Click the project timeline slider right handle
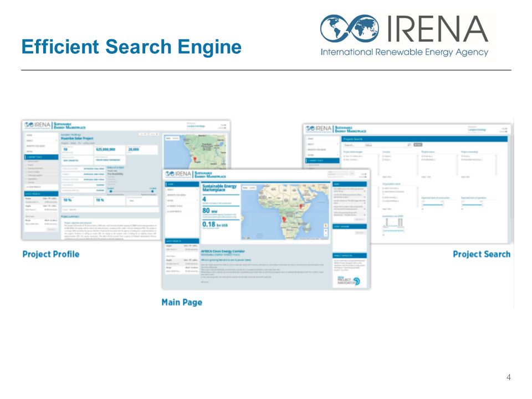Screen dimensions: 532x399 click(152, 191)
